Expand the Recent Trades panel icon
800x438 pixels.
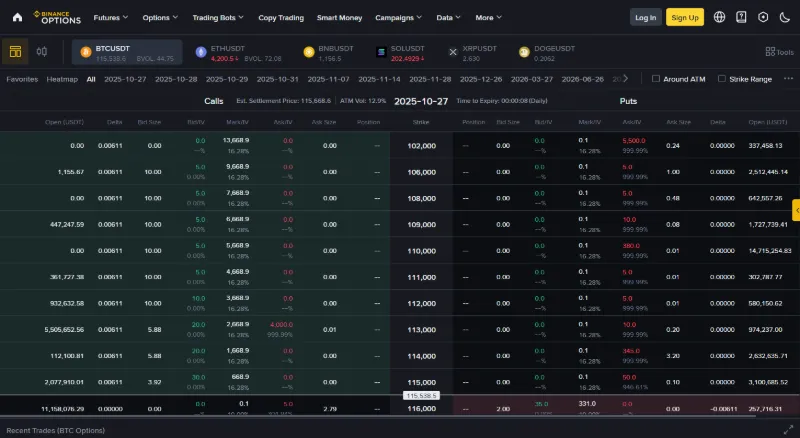pyautogui.click(x=788, y=430)
